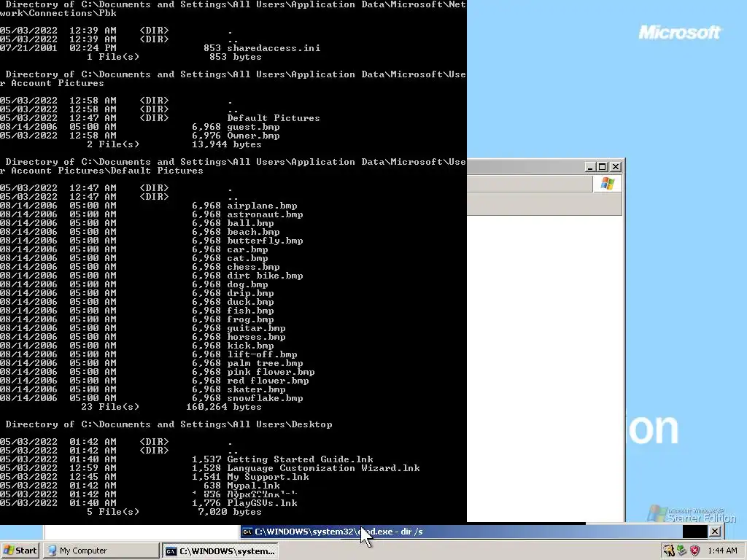Click the Mypal.lnk entry
This screenshot has width=747, height=560.
pyautogui.click(x=253, y=486)
